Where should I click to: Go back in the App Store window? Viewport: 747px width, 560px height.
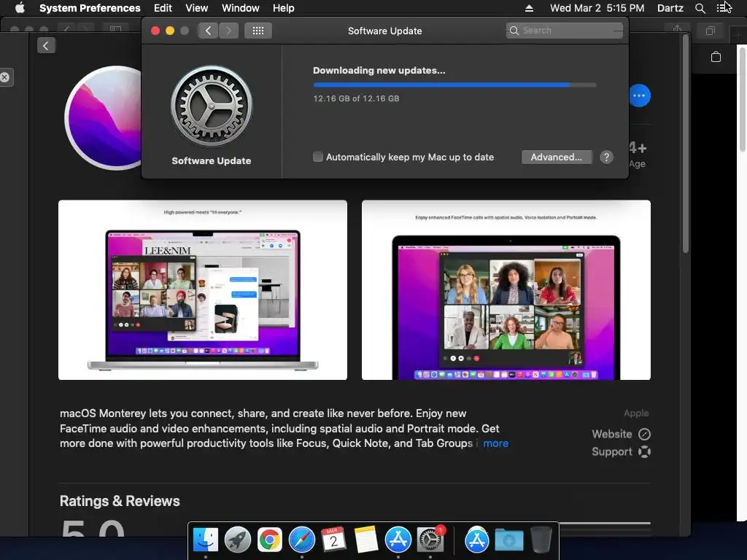(x=46, y=46)
